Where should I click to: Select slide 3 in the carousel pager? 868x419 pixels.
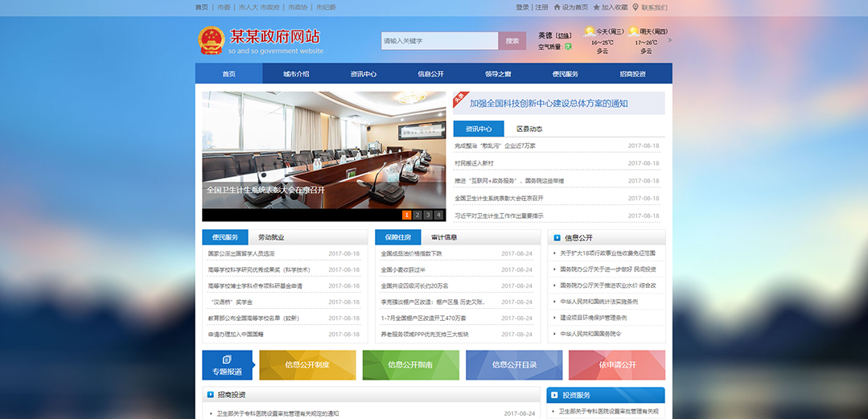tap(428, 215)
